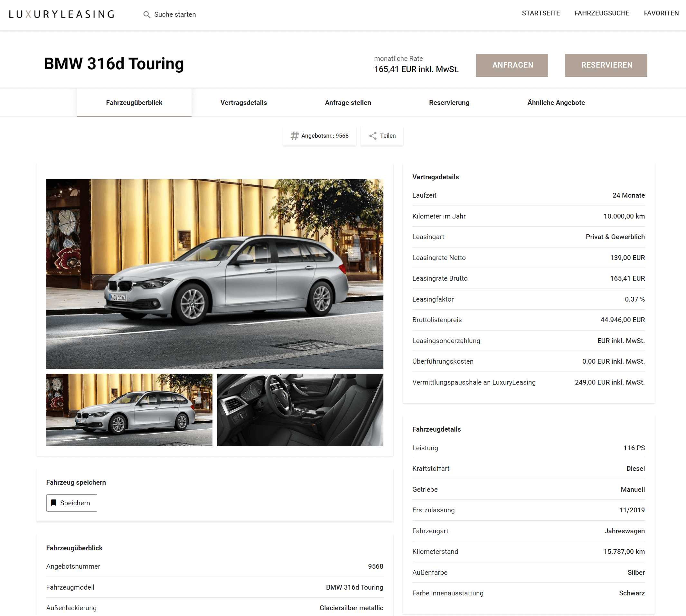
Task: Open the FAHRZEUGSUCHE navigation link
Action: [x=602, y=13]
